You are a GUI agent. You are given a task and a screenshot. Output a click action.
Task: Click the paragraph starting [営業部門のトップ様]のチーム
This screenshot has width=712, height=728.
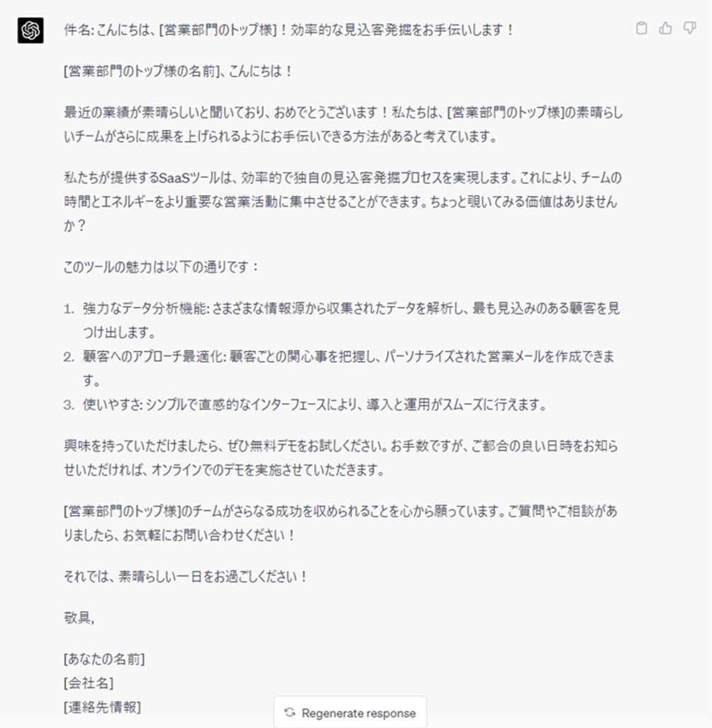[340, 523]
